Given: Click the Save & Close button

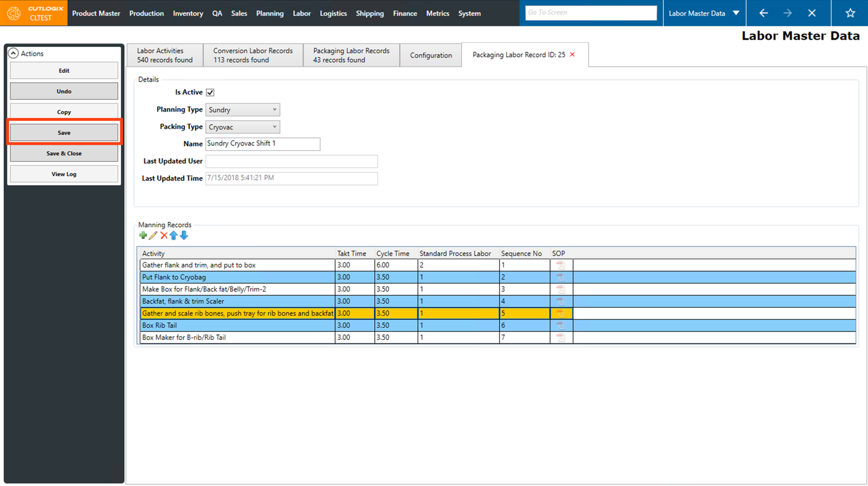Looking at the screenshot, I should [x=64, y=154].
